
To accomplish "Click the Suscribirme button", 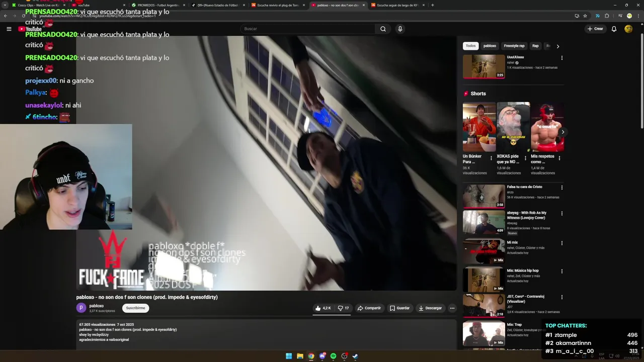I will [135, 308].
